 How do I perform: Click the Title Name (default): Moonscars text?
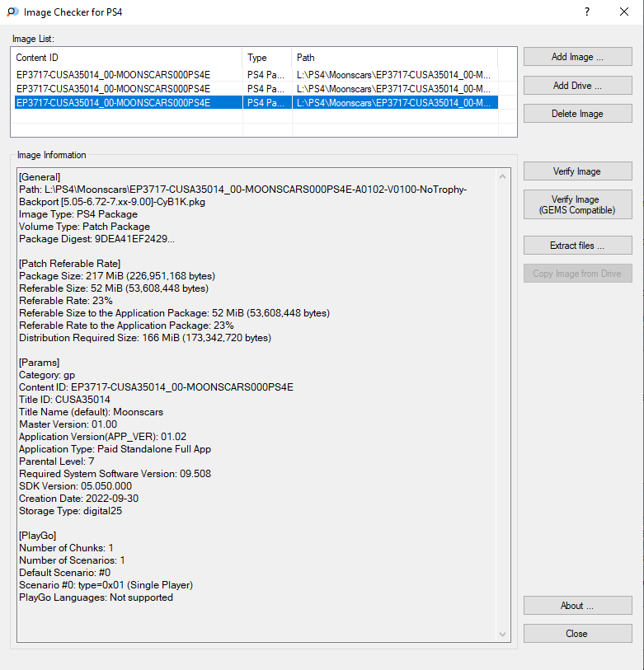coord(91,412)
